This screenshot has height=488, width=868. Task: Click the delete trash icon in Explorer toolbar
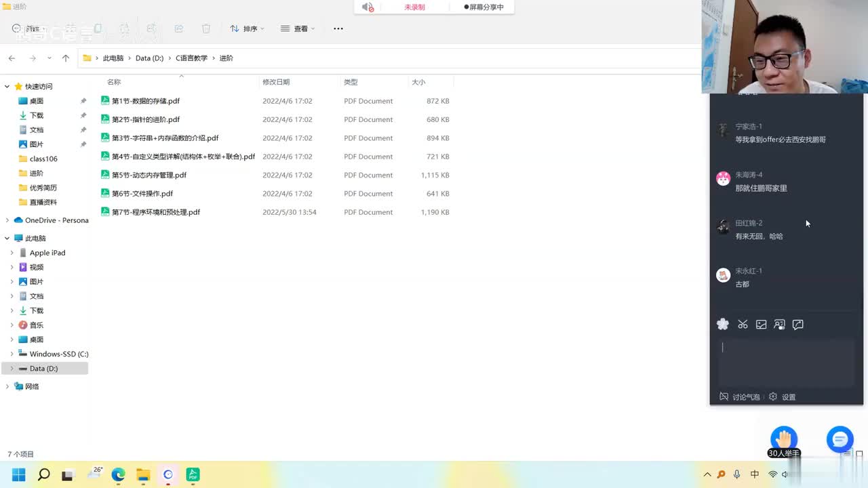pos(206,28)
